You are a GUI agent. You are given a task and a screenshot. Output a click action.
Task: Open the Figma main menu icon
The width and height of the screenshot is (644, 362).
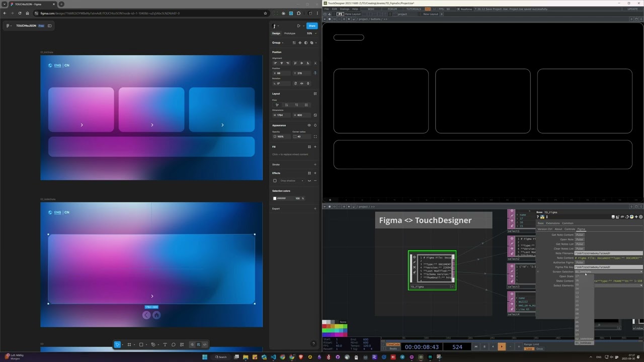point(8,26)
